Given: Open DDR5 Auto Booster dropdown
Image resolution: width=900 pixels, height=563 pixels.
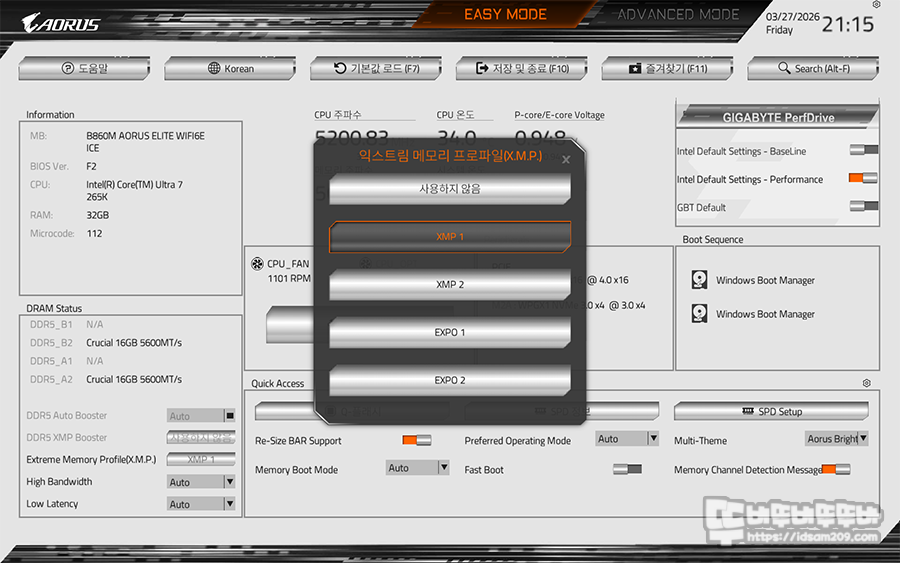Looking at the screenshot, I should (x=201, y=416).
